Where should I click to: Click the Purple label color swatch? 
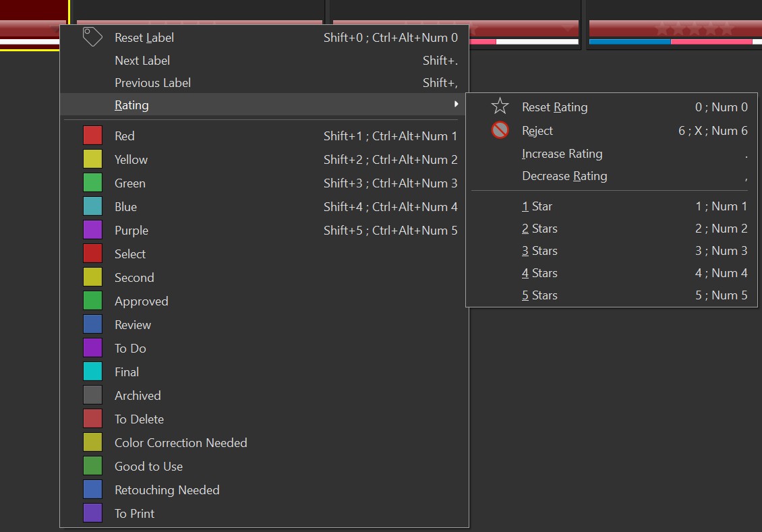92,230
